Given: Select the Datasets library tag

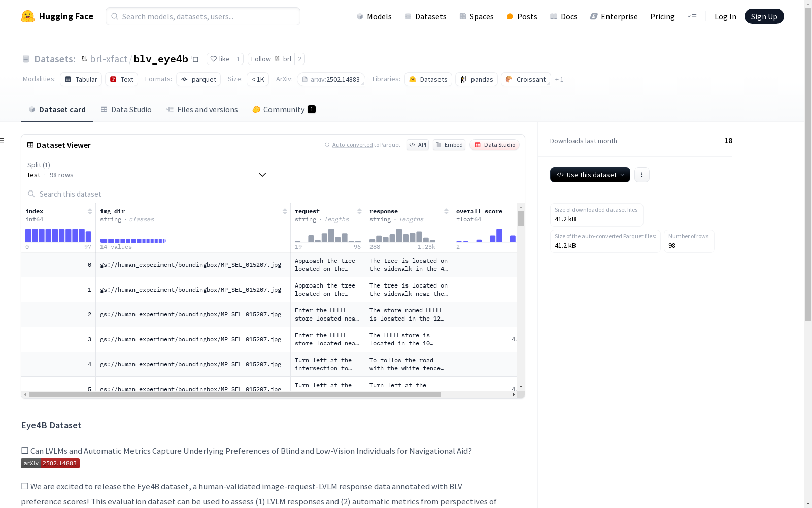Looking at the screenshot, I should click(428, 79).
